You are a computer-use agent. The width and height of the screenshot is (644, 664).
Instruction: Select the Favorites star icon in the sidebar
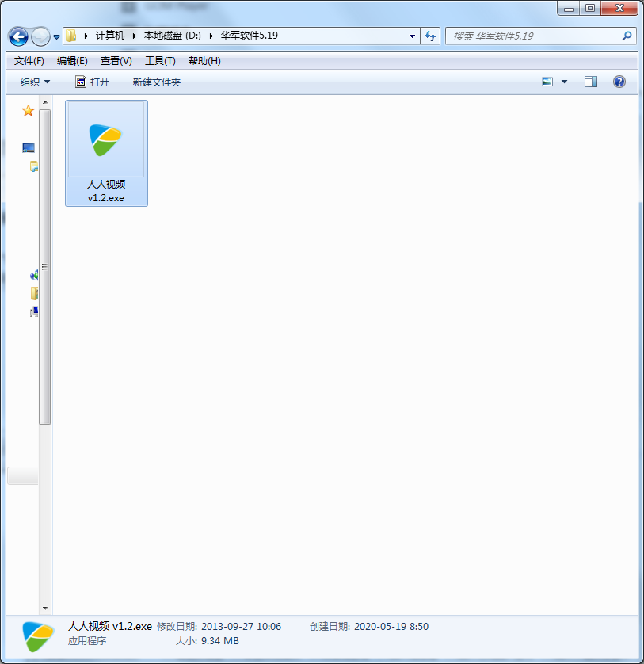point(29,111)
